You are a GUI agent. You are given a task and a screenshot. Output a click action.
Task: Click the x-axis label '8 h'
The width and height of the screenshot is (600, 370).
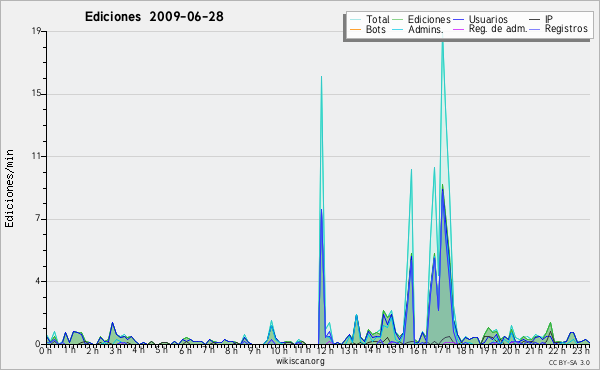(232, 350)
